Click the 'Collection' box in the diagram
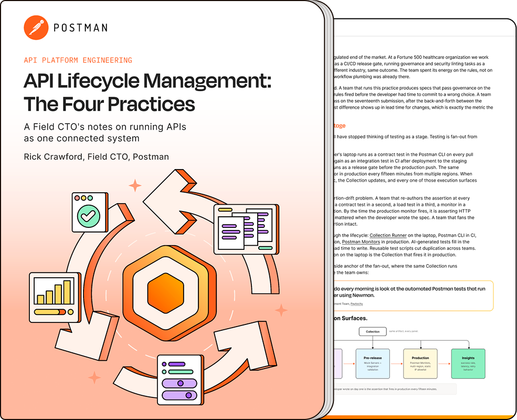 [x=373, y=332]
